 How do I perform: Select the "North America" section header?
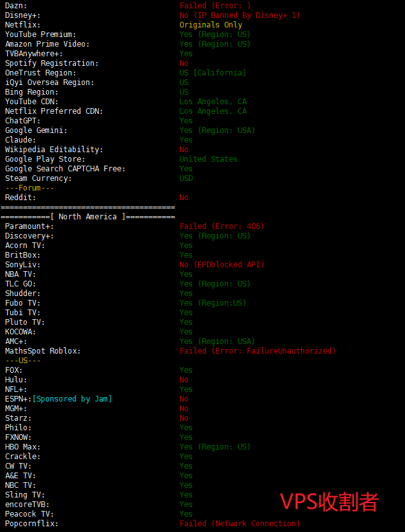(x=88, y=217)
